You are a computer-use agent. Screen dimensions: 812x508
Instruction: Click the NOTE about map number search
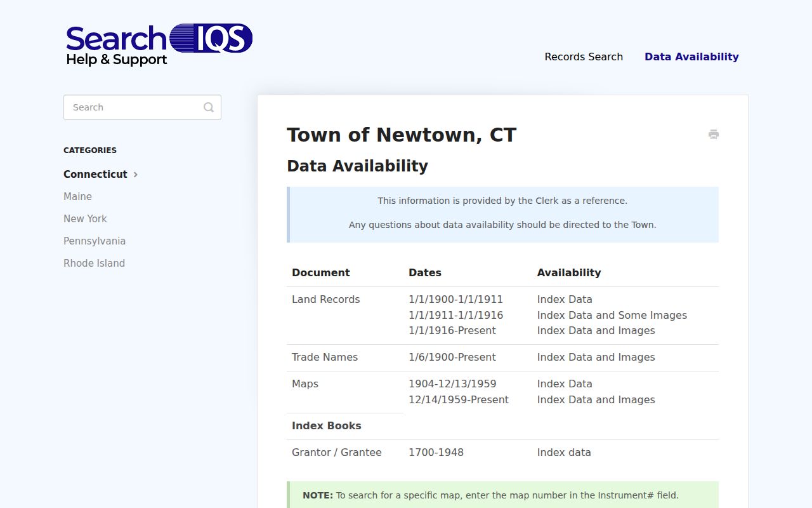pos(490,495)
